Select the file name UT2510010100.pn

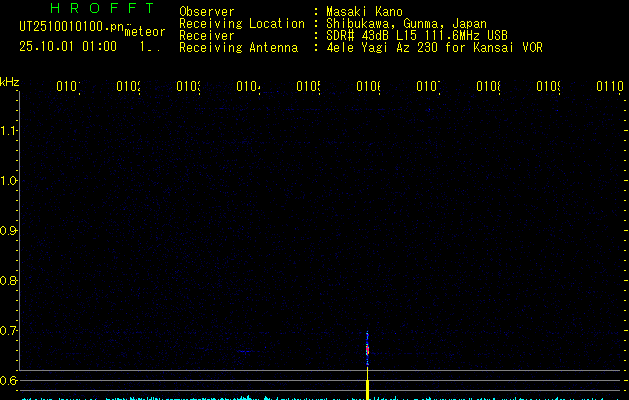[71, 27]
